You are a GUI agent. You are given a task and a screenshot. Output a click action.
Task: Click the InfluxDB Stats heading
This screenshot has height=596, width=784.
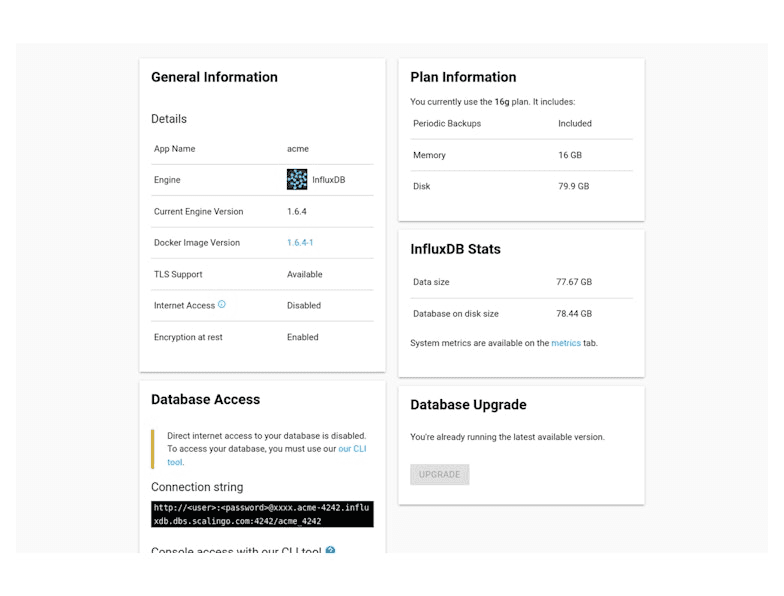tap(455, 249)
